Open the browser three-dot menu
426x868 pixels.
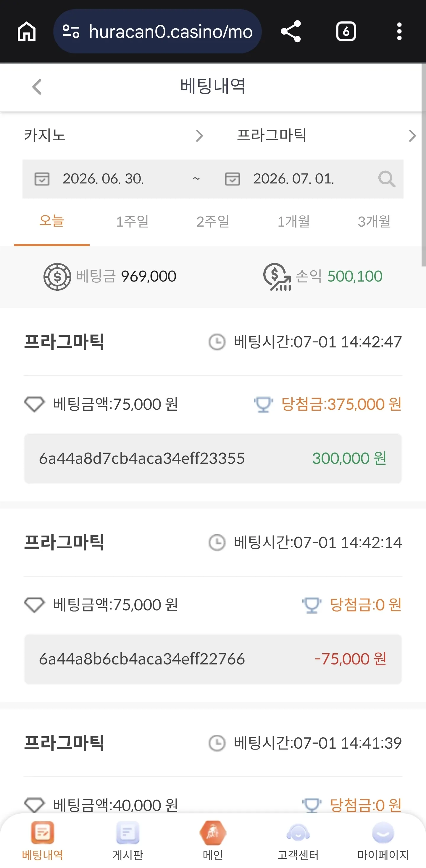coord(399,31)
